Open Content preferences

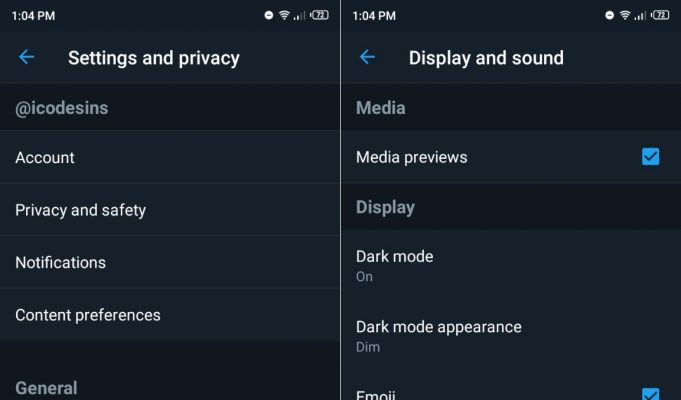[x=170, y=315]
